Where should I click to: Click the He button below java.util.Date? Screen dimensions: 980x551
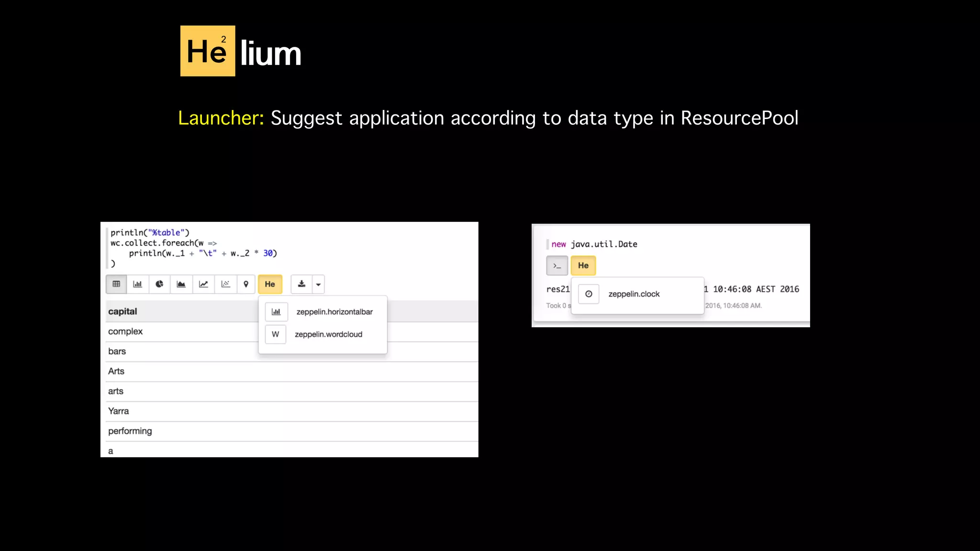click(x=583, y=265)
